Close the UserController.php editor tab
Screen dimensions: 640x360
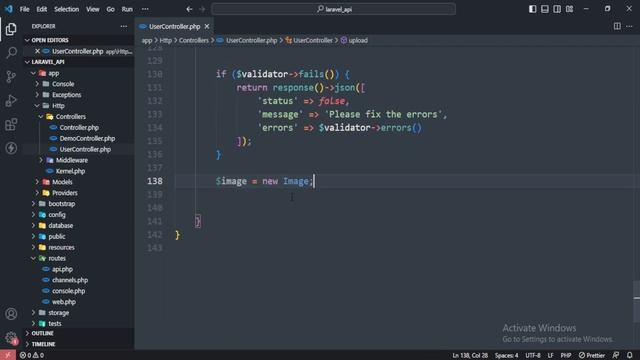tap(207, 27)
